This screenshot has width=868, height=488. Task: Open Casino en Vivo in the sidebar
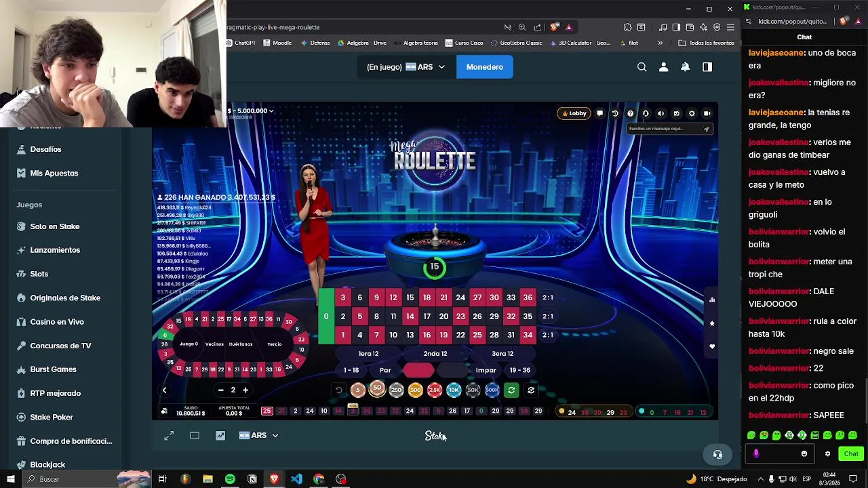(x=57, y=322)
